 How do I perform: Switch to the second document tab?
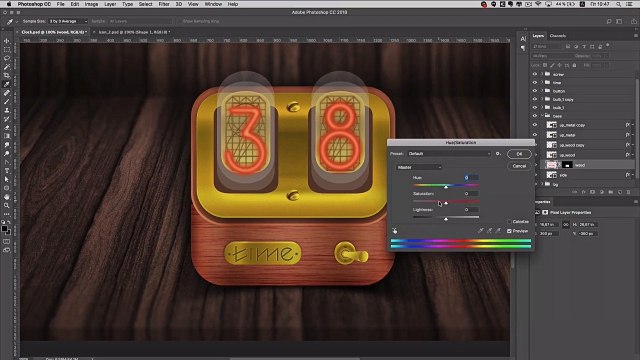point(134,32)
